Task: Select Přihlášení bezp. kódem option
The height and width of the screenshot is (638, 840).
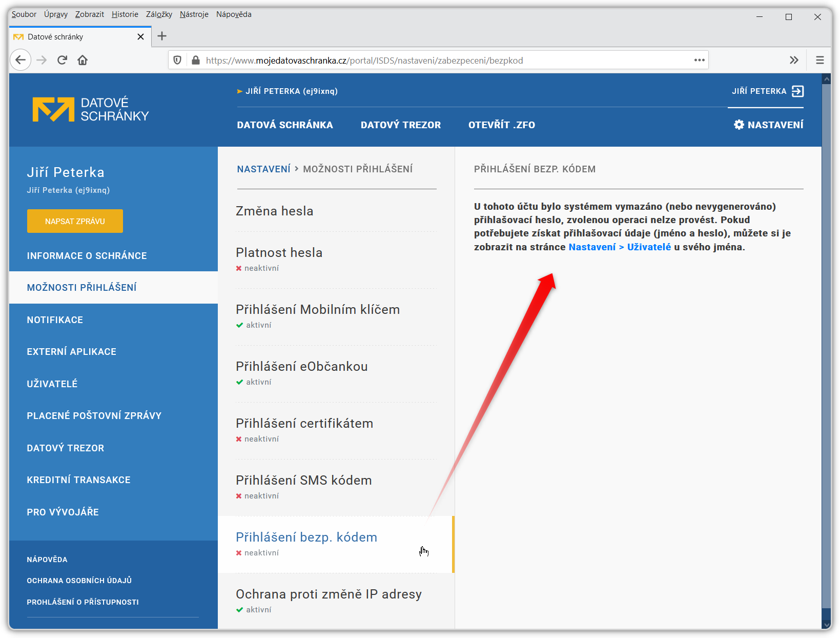Action: point(336,544)
